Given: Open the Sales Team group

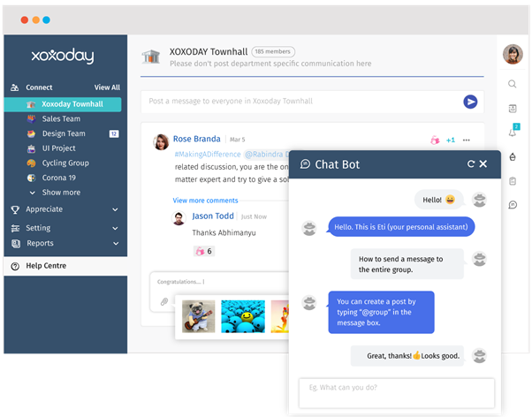Looking at the screenshot, I should click(61, 118).
